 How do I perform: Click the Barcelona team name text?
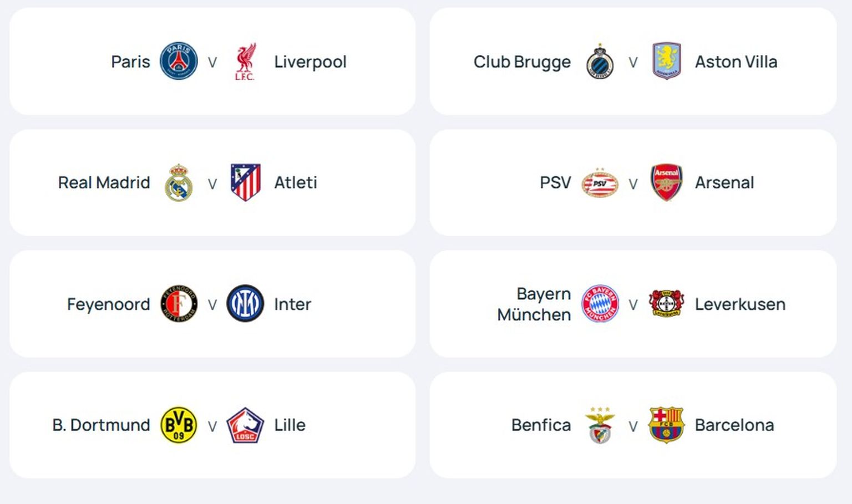point(734,425)
